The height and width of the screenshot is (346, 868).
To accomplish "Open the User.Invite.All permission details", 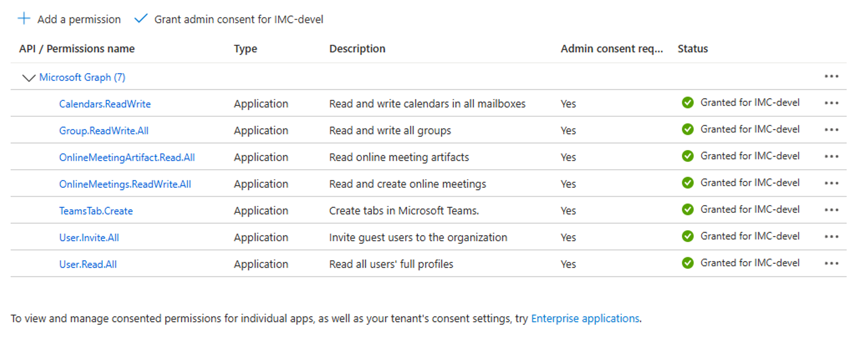I will pyautogui.click(x=89, y=237).
